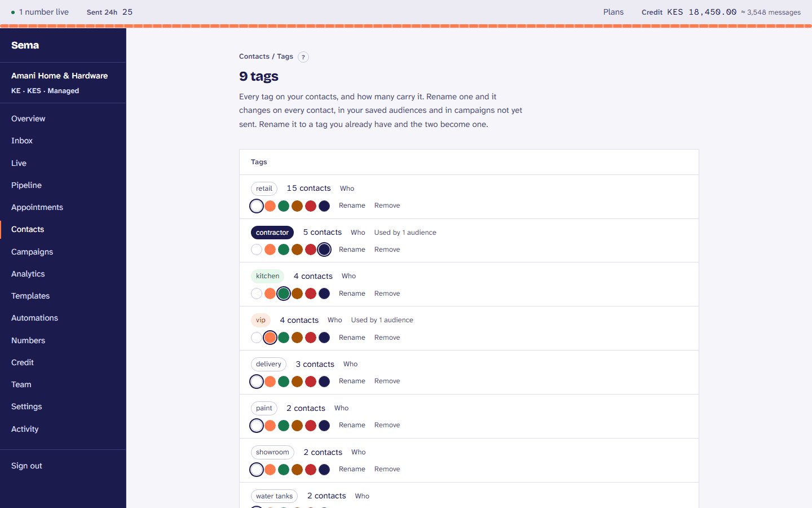Rename the retail tag

click(x=352, y=205)
